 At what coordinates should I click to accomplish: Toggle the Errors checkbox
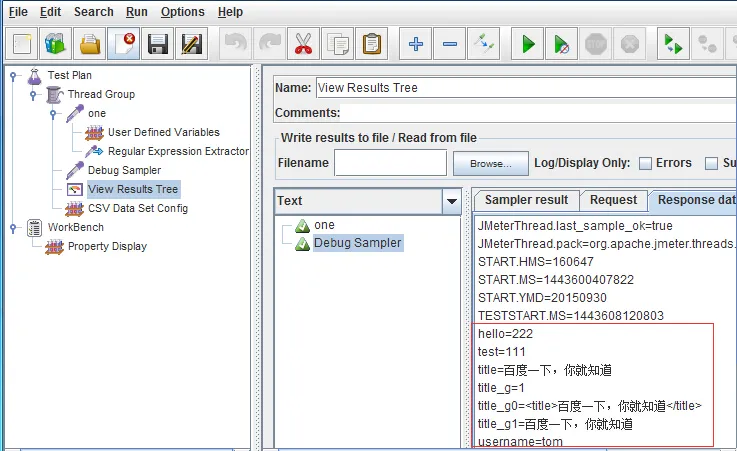(x=645, y=163)
